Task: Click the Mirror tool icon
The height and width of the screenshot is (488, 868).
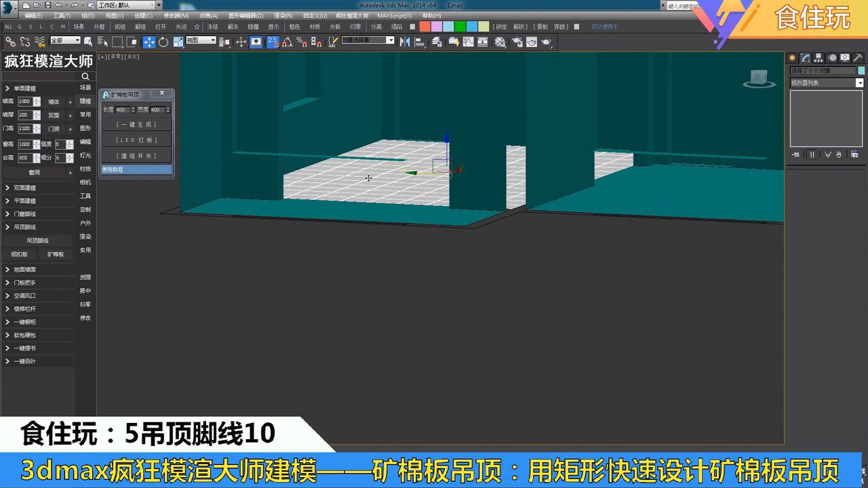Action: (404, 41)
